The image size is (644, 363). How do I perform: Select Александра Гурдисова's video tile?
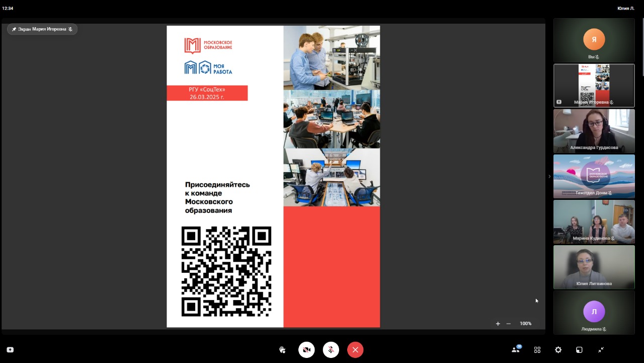tap(594, 131)
